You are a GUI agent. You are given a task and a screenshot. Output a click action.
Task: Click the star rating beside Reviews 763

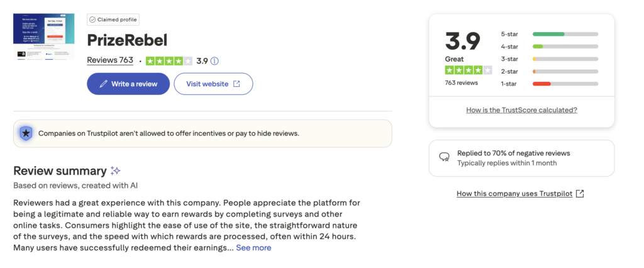pos(169,61)
